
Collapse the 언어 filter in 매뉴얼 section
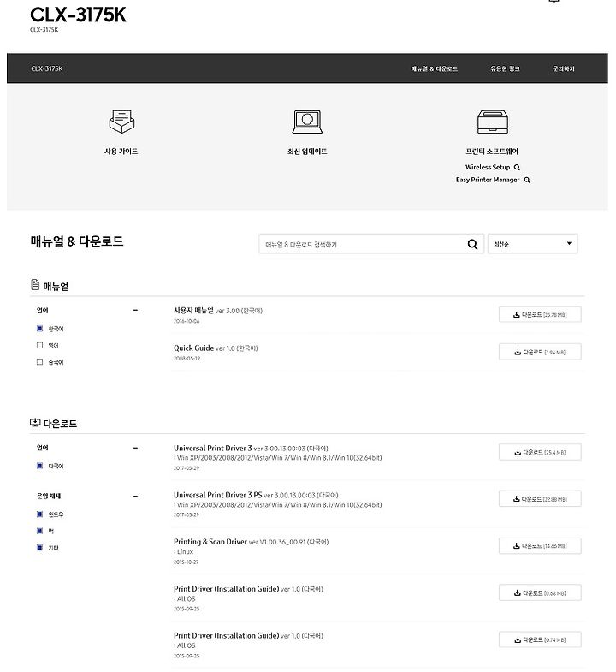tap(135, 310)
